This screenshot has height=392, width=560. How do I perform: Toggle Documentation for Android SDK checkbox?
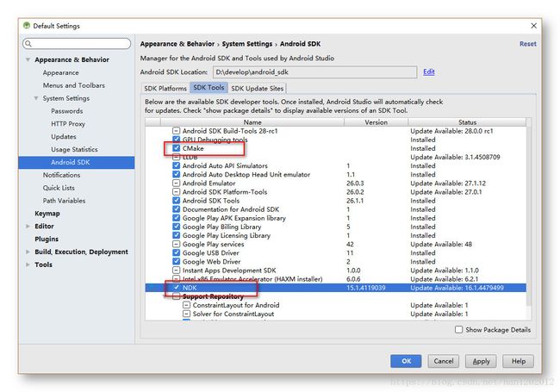click(x=176, y=209)
